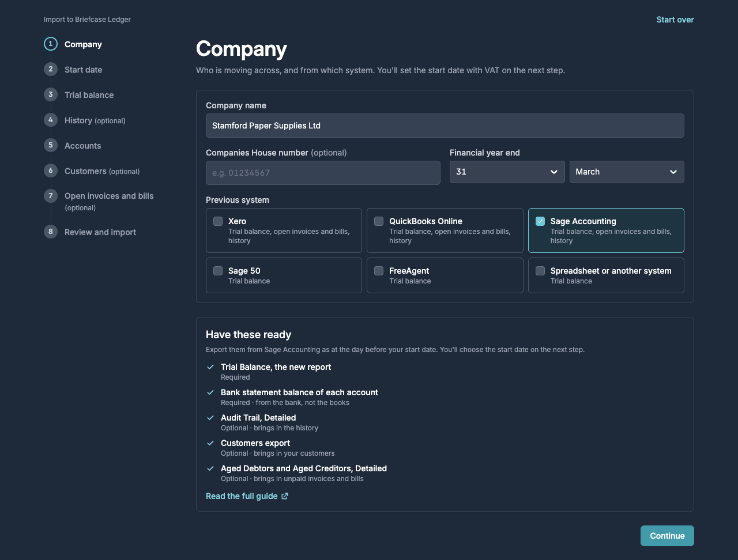Go to the Open invoices and bills step
The height and width of the screenshot is (560, 738).
coord(109,201)
